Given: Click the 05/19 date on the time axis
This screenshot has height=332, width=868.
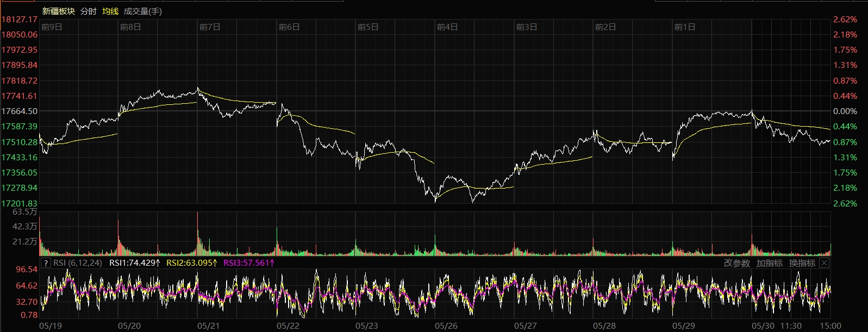Looking at the screenshot, I should (51, 326).
